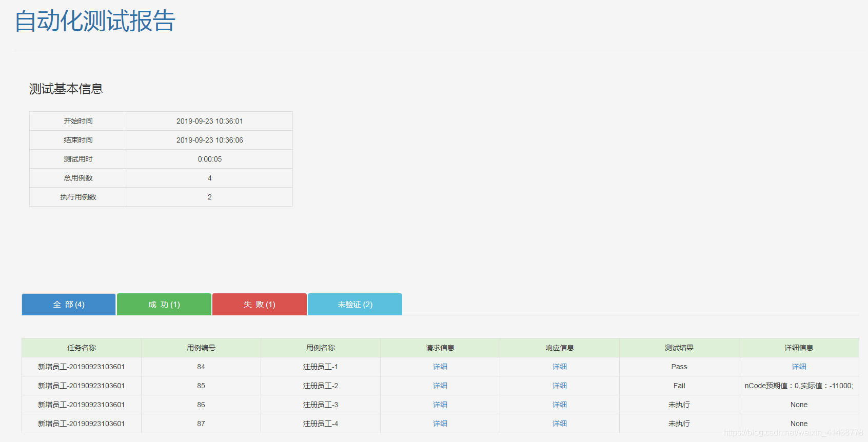Click the test duration value 0:00:05

click(x=210, y=159)
